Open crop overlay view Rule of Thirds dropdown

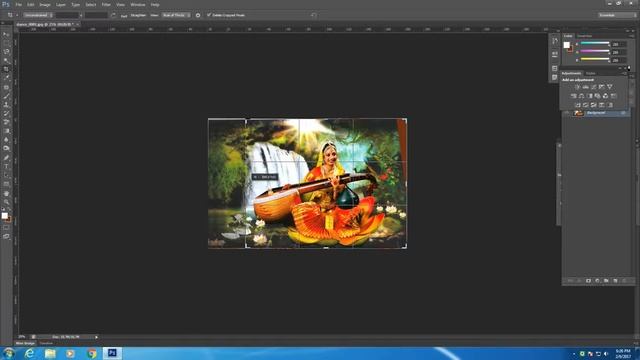point(176,15)
